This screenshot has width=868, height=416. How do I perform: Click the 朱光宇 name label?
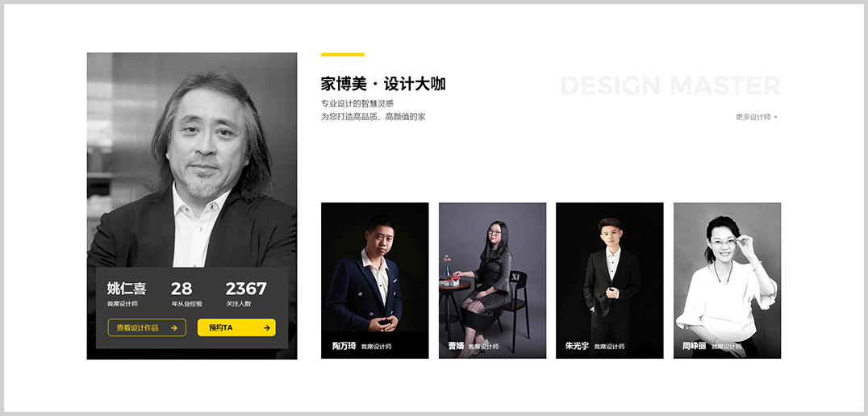pos(577,347)
